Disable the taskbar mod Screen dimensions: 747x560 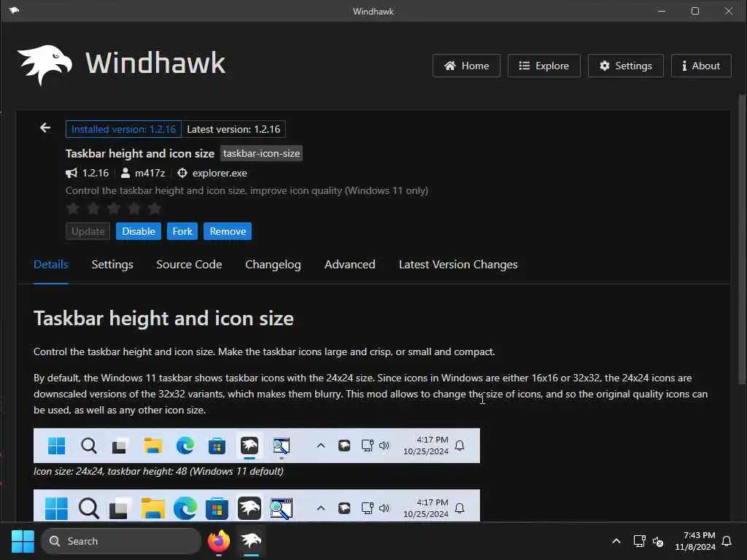coord(138,231)
